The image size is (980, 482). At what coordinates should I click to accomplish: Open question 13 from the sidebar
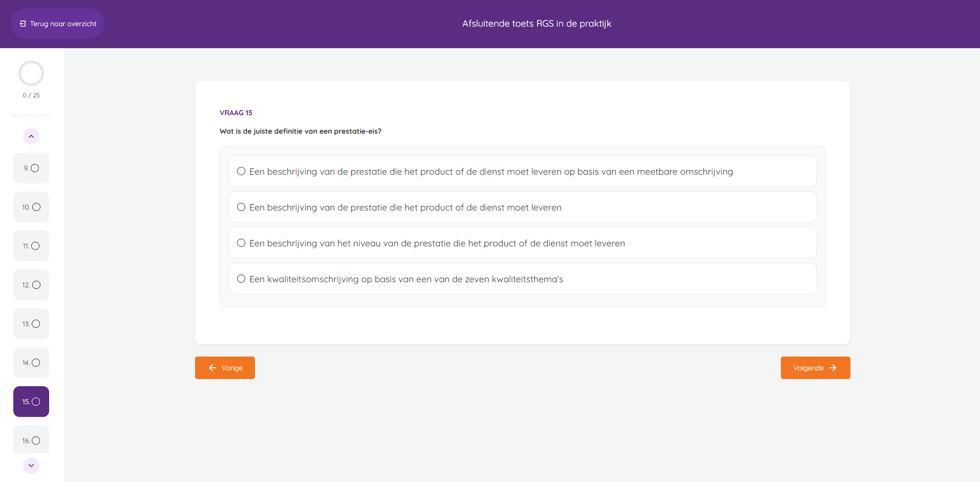click(31, 324)
